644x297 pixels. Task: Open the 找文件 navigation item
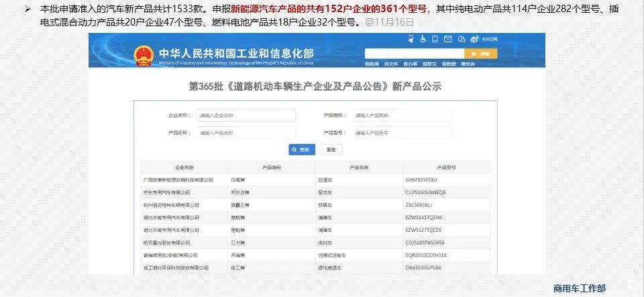coord(390,64)
